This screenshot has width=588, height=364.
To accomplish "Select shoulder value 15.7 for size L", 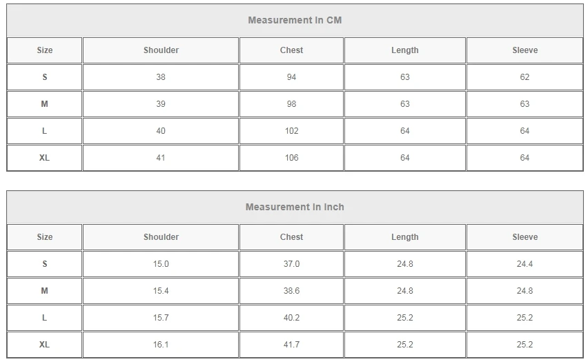I will point(161,318).
